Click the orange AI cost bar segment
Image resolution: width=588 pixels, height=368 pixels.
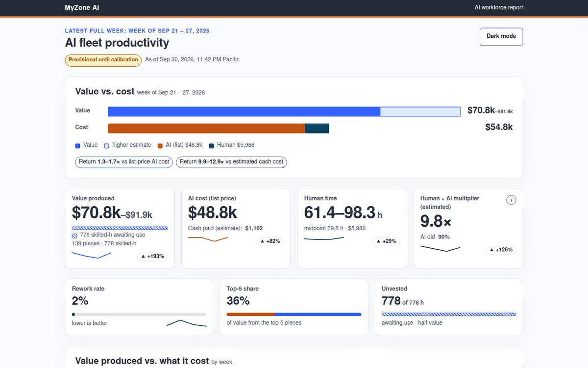coord(206,128)
